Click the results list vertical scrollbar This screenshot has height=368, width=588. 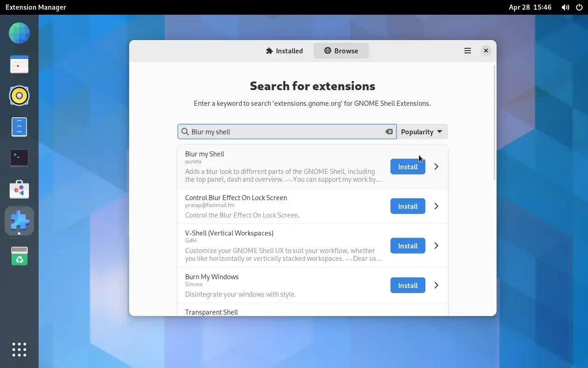[x=494, y=122]
